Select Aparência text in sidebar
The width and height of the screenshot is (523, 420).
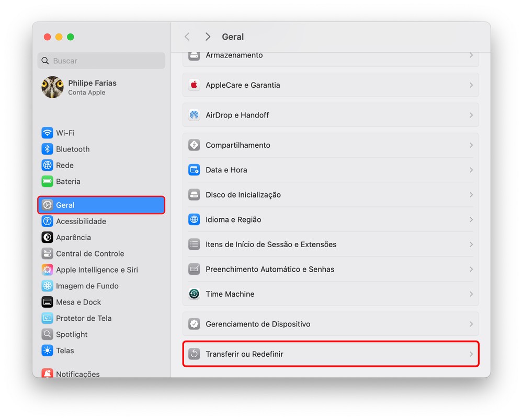click(x=73, y=238)
